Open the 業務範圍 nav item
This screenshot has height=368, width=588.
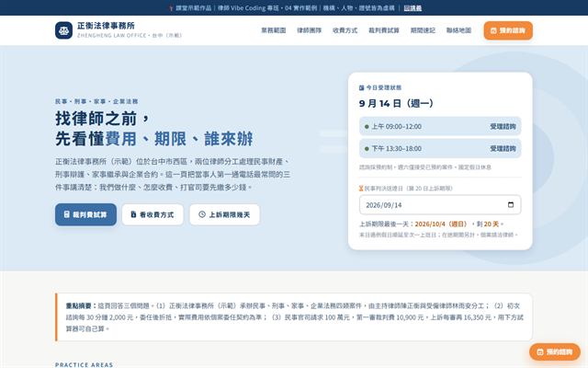274,30
